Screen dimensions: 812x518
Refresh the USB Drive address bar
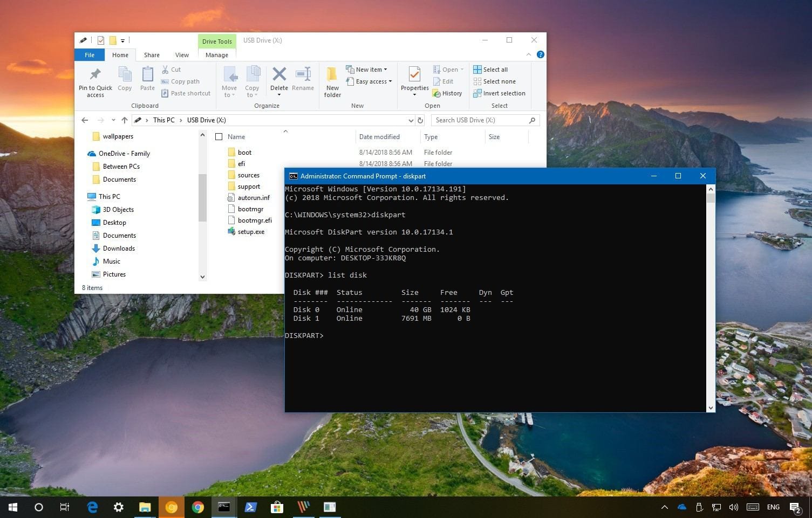420,120
